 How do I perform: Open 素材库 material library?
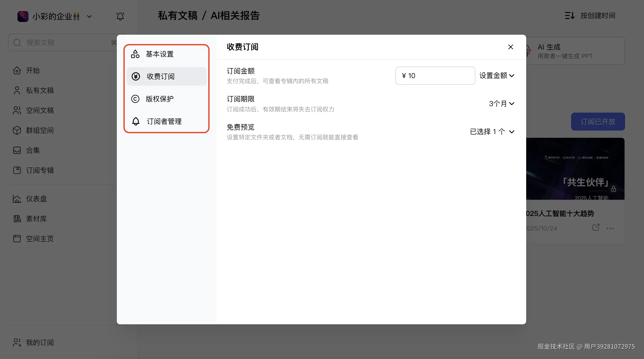(x=36, y=219)
